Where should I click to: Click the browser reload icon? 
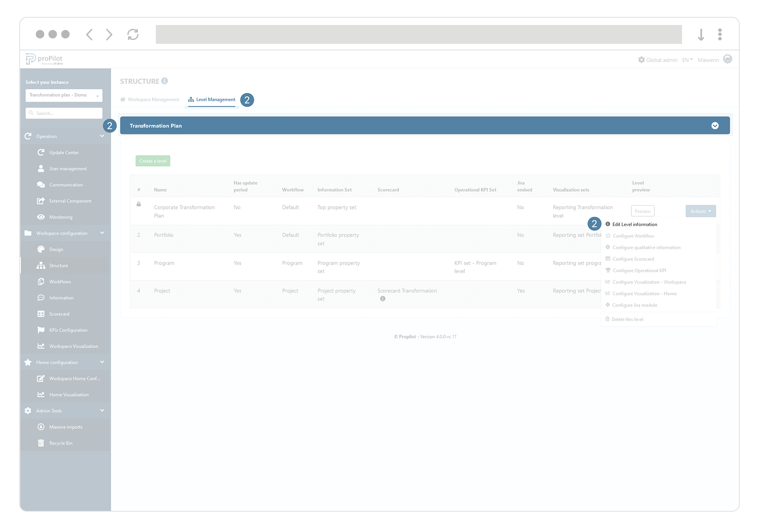[133, 35]
